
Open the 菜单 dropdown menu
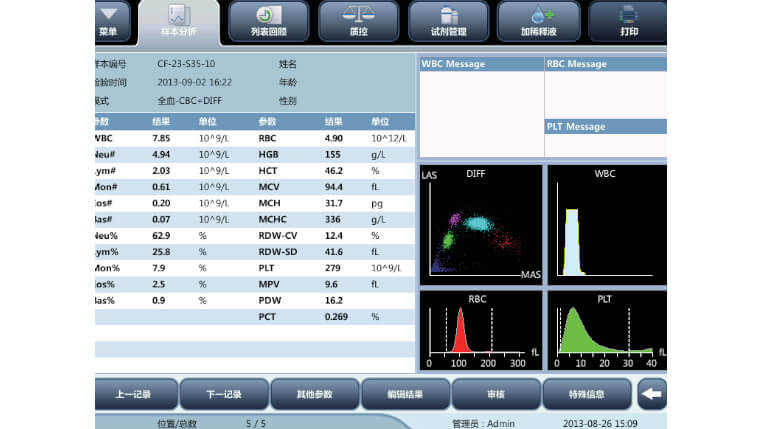108,20
